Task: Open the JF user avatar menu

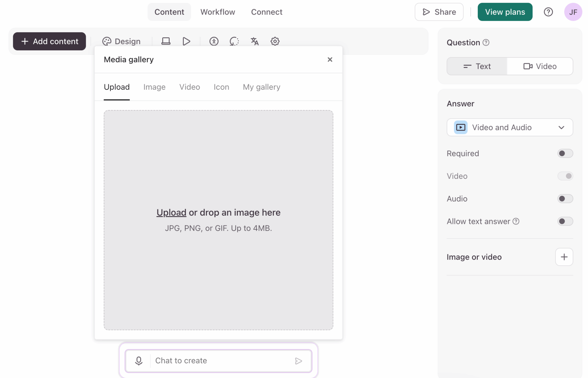Action: coord(573,12)
